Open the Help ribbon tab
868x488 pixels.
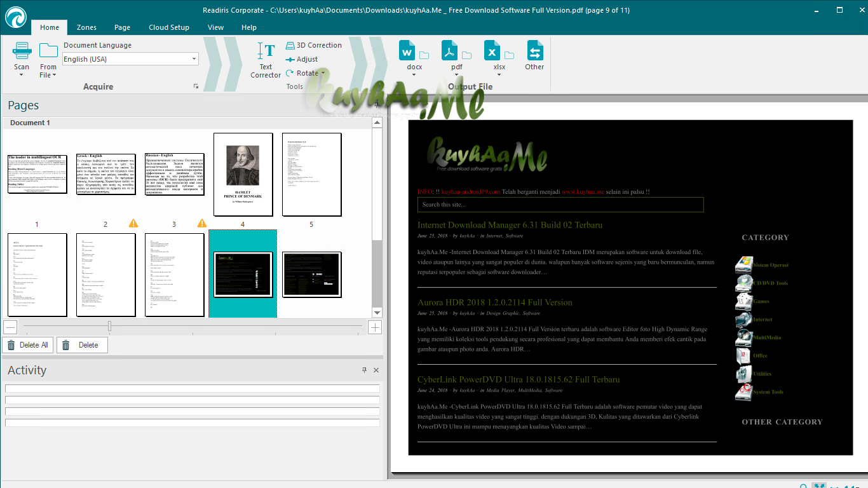click(249, 27)
